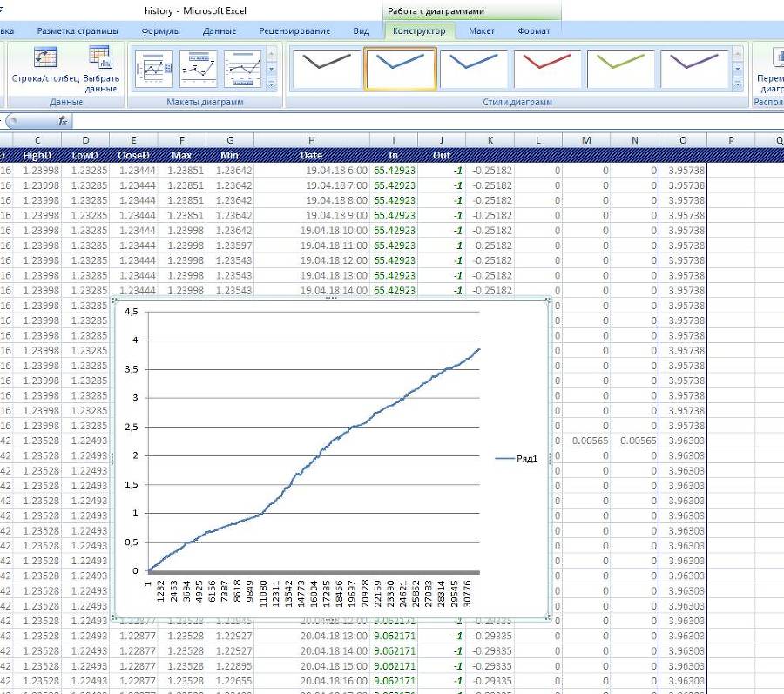The image size is (784, 694).
Task: Select the 0.00565 cell in column N
Action: coord(634,441)
